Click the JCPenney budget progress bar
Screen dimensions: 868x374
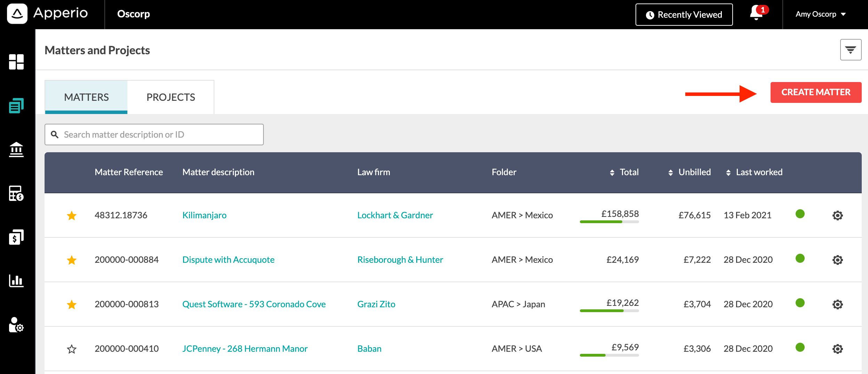pyautogui.click(x=609, y=355)
